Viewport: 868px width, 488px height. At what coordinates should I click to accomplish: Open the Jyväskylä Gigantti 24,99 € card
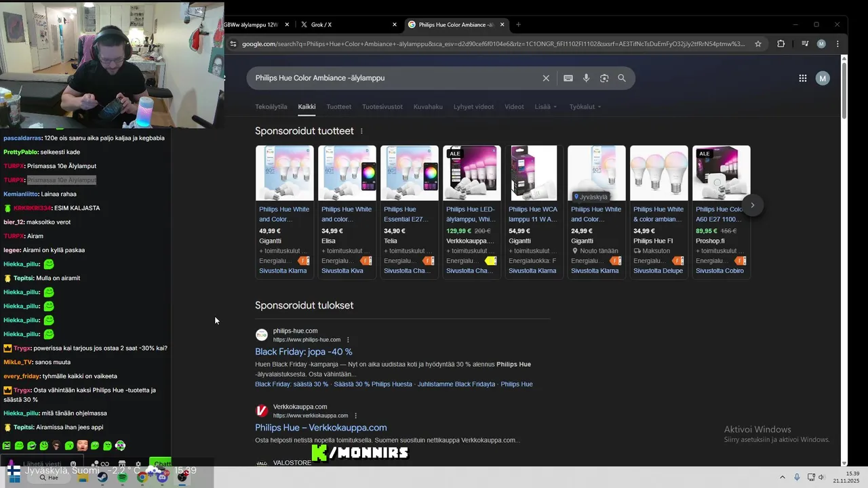(x=597, y=211)
